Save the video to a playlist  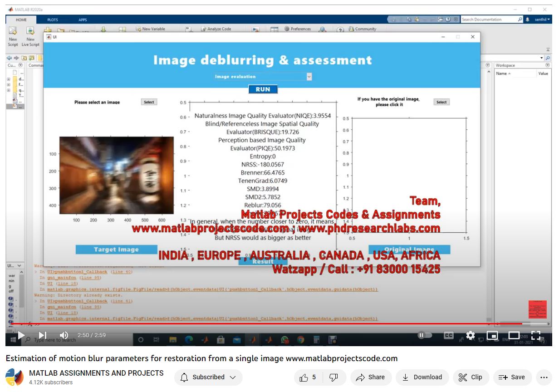pyautogui.click(x=512, y=377)
